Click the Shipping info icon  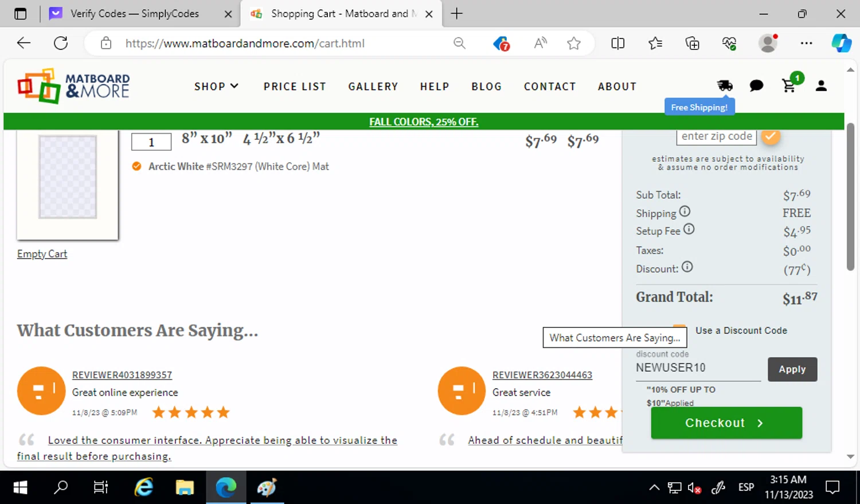685,212
